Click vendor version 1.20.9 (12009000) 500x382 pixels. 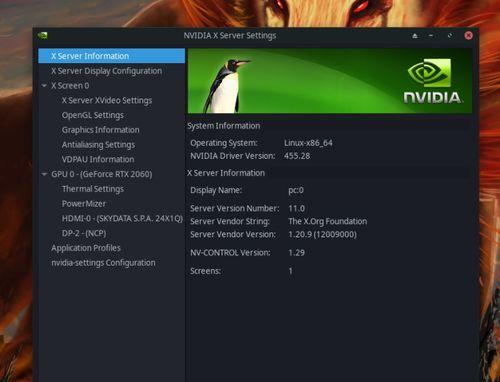pos(322,234)
